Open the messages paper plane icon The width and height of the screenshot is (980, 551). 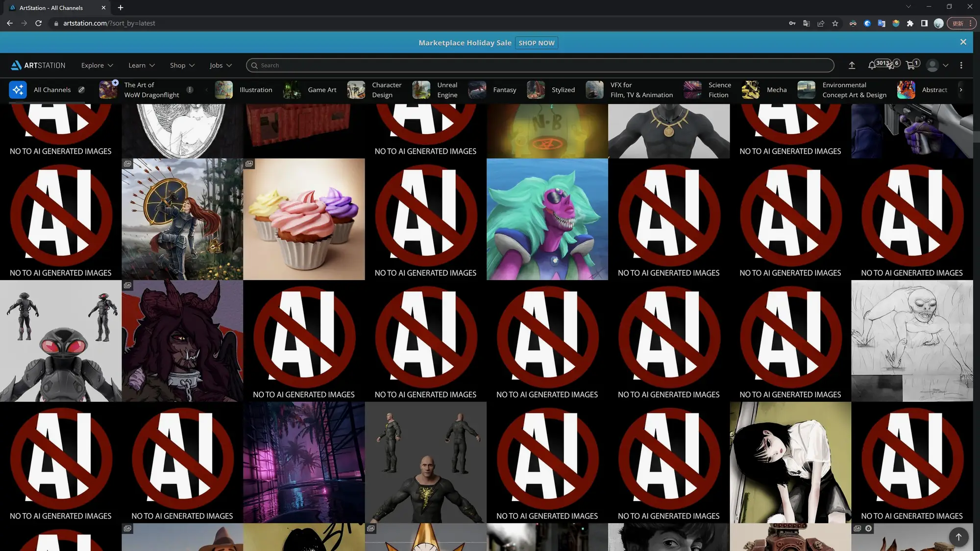(x=891, y=65)
